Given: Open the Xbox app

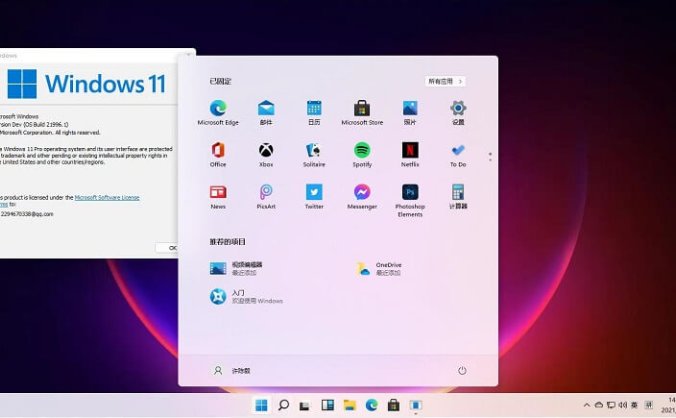Looking at the screenshot, I should 266,154.
